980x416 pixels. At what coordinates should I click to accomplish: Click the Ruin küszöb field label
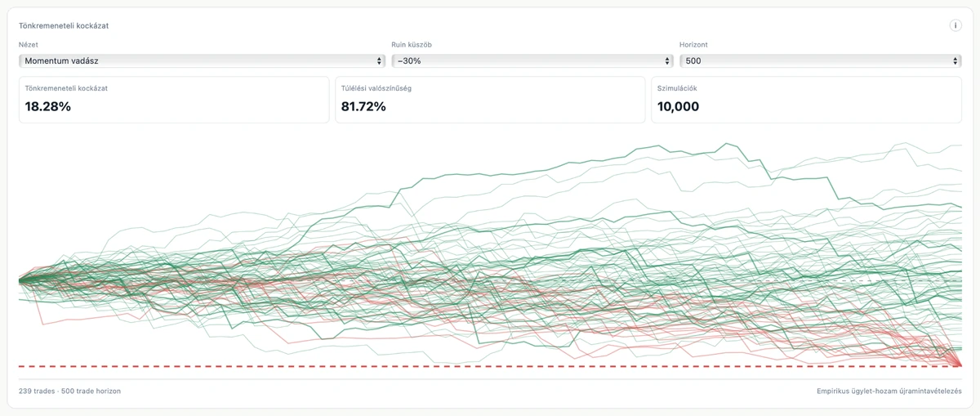(x=412, y=45)
